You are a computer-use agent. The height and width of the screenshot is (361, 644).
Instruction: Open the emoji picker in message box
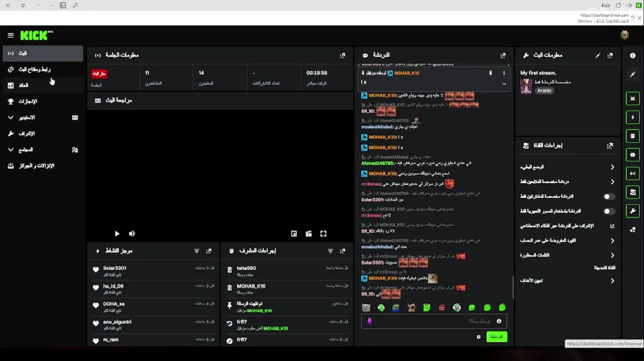(499, 321)
